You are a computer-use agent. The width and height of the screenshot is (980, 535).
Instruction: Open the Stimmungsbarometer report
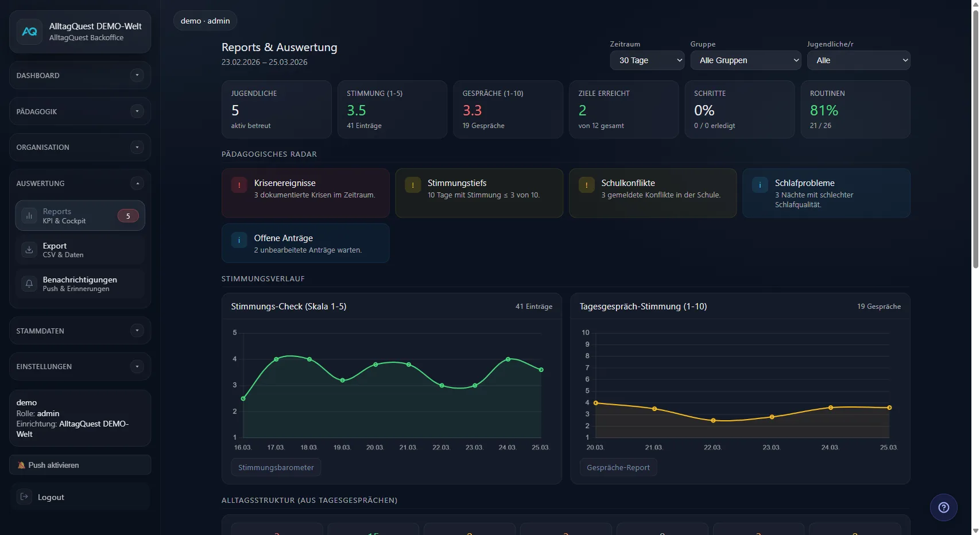pyautogui.click(x=276, y=467)
